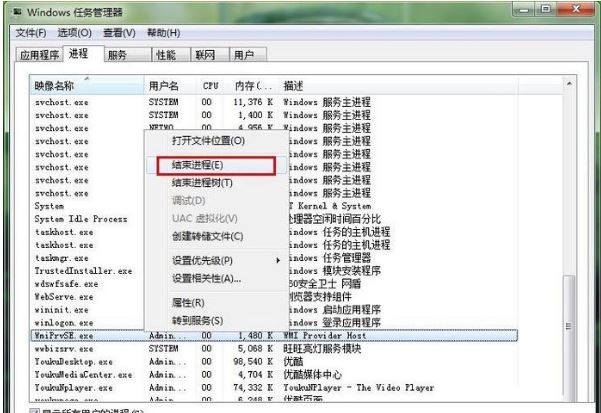Click the WMI Provider Host description

324,336
